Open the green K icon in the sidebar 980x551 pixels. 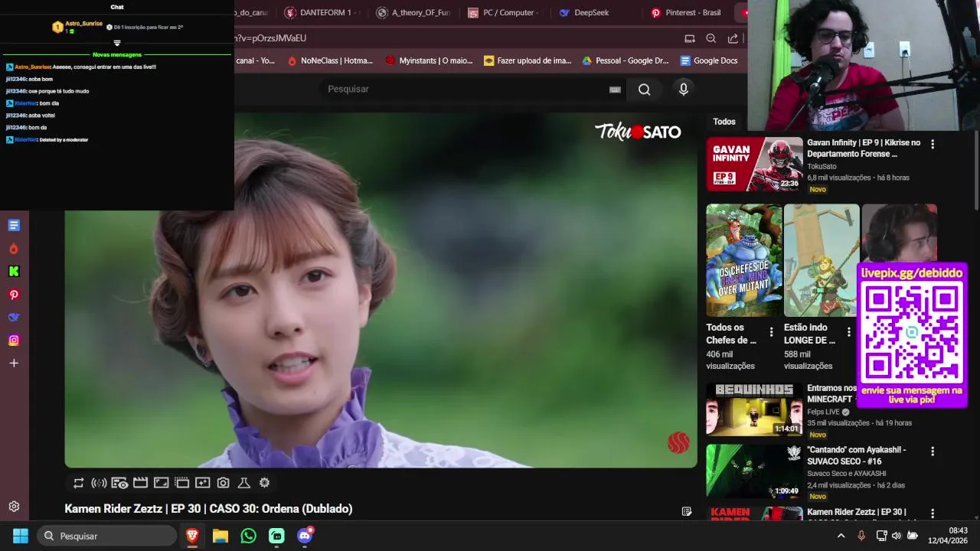[14, 272]
